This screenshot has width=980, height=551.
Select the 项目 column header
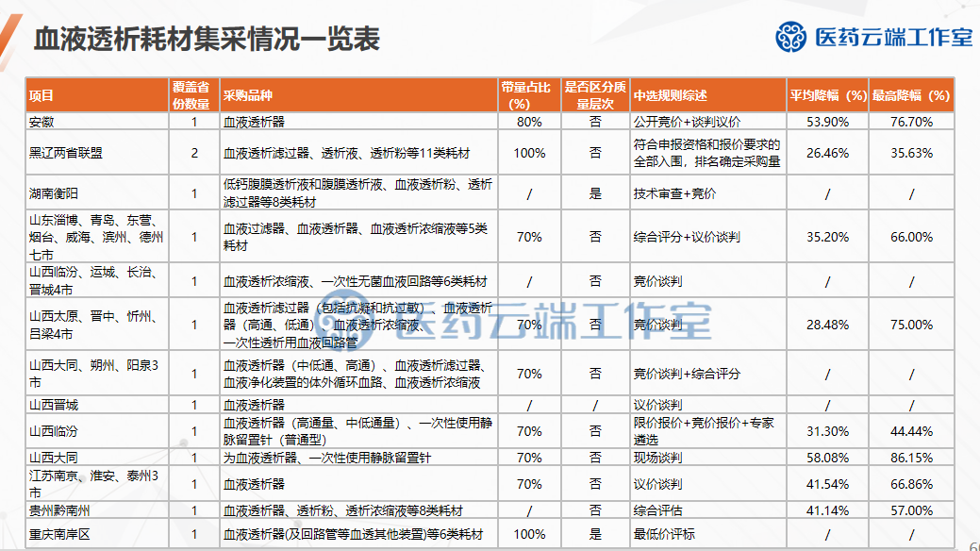click(x=42, y=95)
